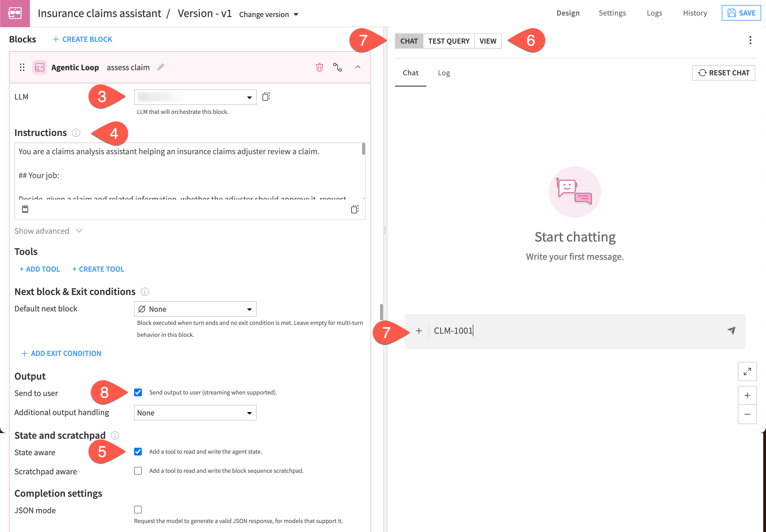Open the Default next block dropdown
Screen dimensions: 766x532
(195, 309)
